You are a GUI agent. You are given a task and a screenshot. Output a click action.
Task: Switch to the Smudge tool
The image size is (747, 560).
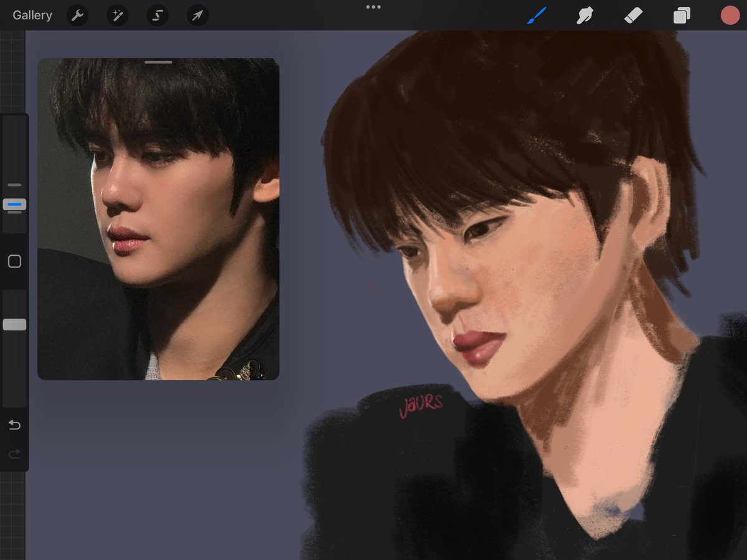pos(585,15)
